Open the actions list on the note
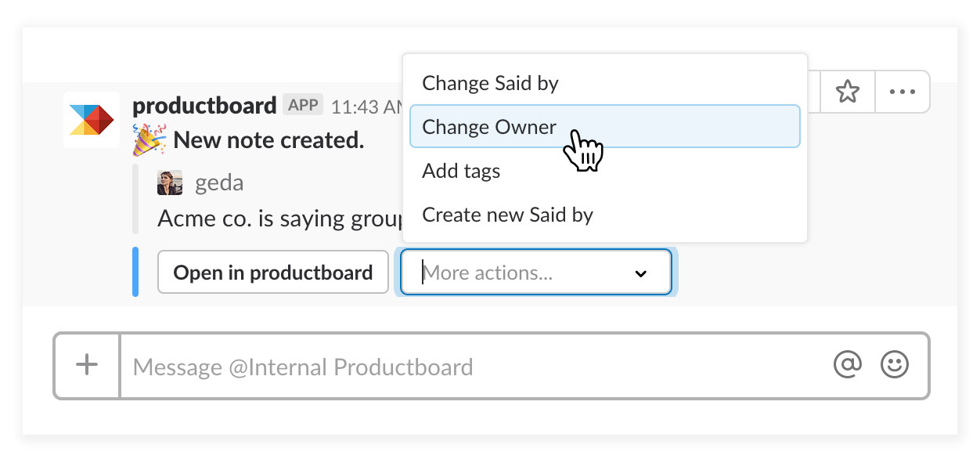Image resolution: width=980 pixels, height=463 pixels. pos(536,272)
